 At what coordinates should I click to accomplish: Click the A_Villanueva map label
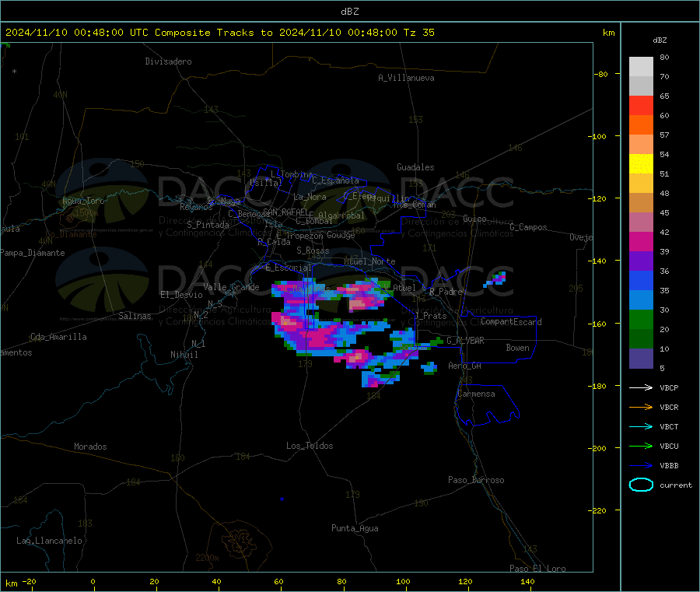406,78
